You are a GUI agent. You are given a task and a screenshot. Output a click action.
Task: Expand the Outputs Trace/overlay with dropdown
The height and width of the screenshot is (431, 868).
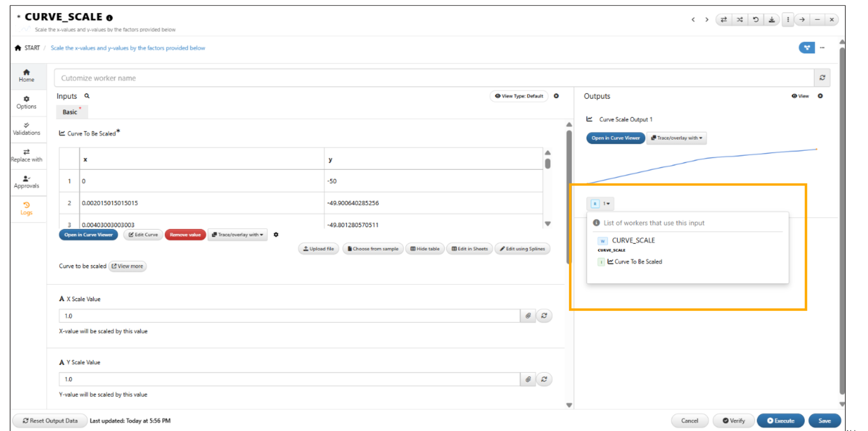click(x=676, y=138)
